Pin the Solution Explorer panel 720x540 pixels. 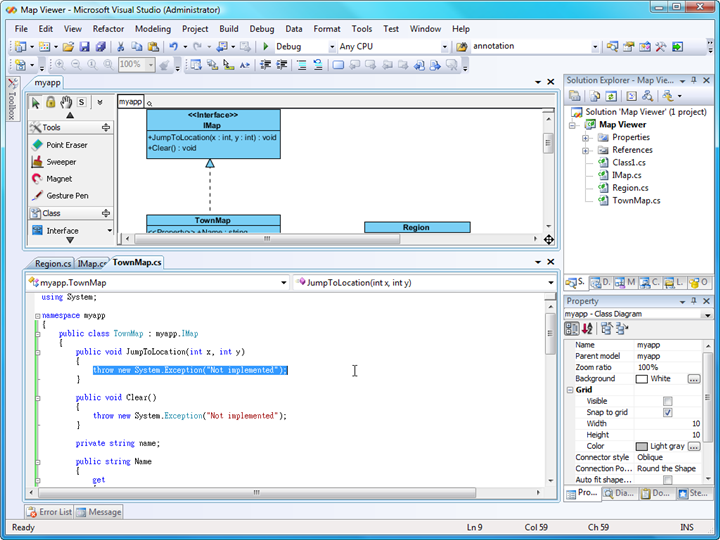click(x=694, y=80)
